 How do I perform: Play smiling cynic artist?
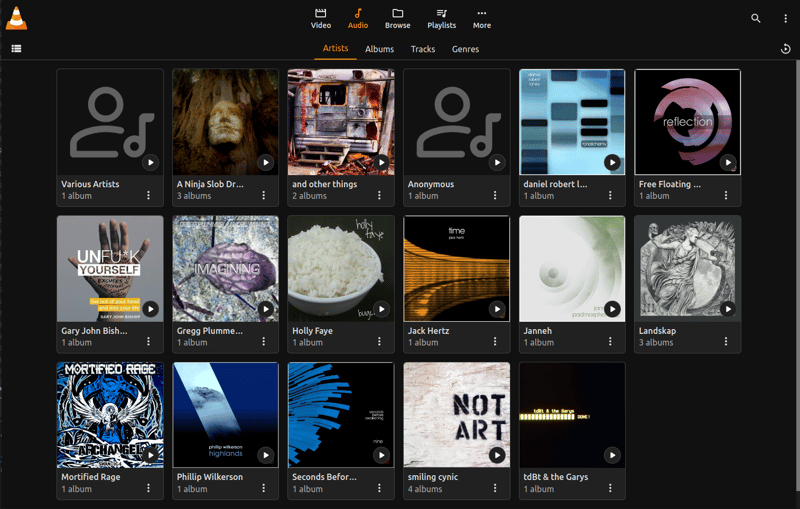click(x=497, y=455)
